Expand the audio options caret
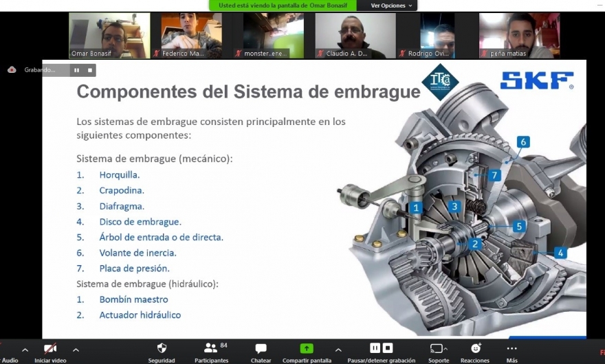605x364 pixels. (25, 350)
